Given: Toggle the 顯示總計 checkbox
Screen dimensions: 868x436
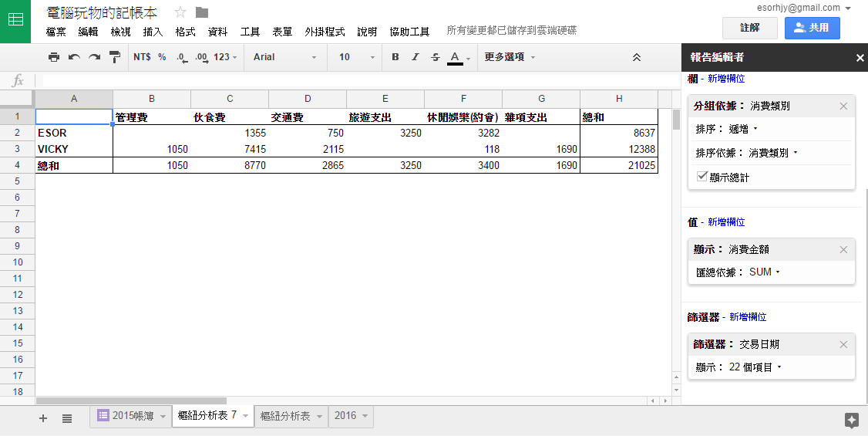Looking at the screenshot, I should tap(702, 177).
